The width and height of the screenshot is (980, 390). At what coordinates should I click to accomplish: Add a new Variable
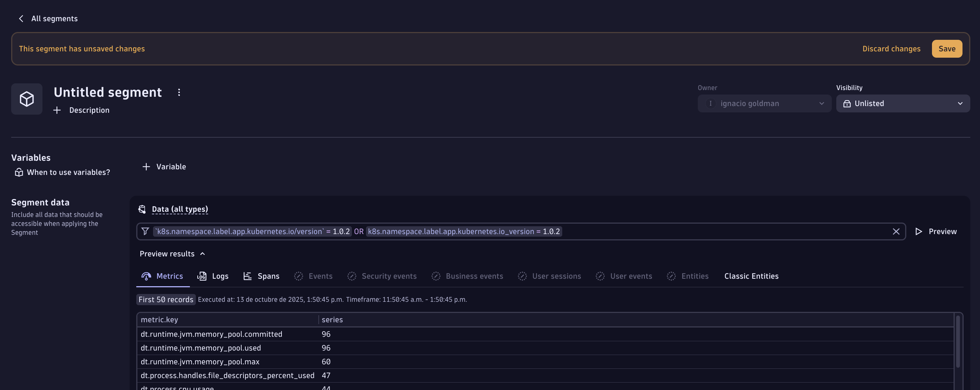164,166
